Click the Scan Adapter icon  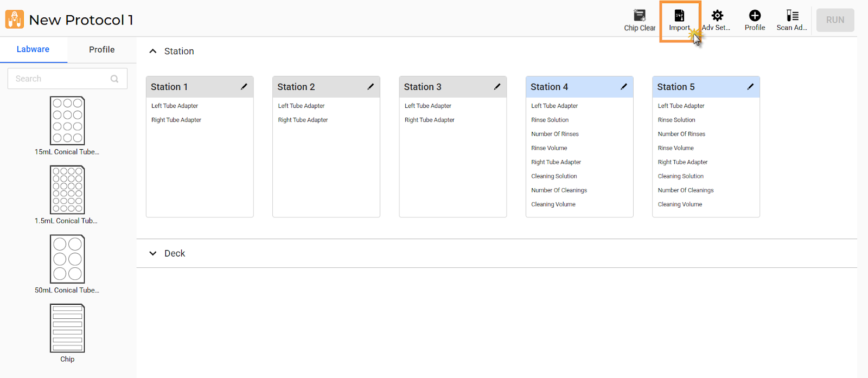point(792,16)
